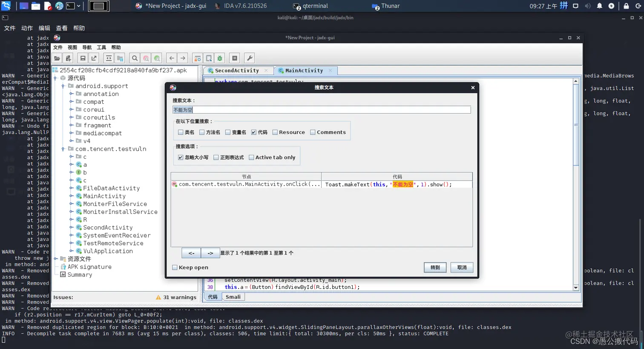Open log viewer toolbar icon

(x=235, y=58)
